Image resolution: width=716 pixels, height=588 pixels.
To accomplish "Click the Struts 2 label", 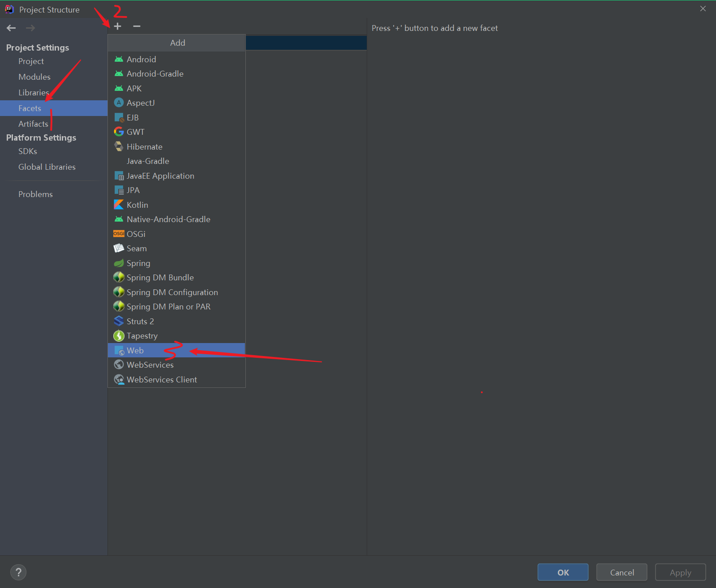I will click(140, 321).
